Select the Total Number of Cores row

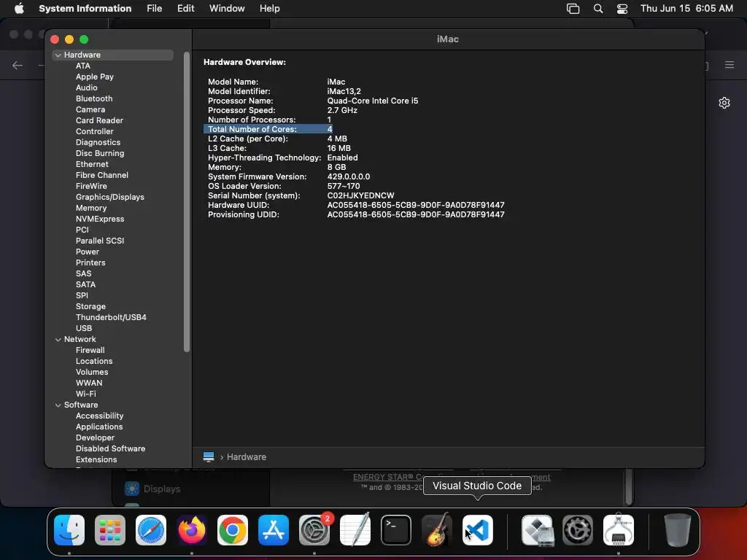point(268,129)
